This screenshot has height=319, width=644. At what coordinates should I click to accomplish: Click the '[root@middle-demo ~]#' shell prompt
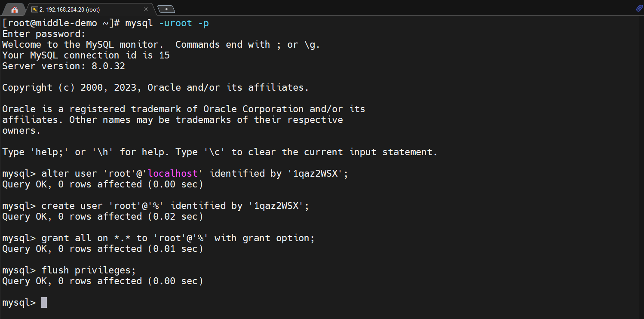tap(61, 23)
